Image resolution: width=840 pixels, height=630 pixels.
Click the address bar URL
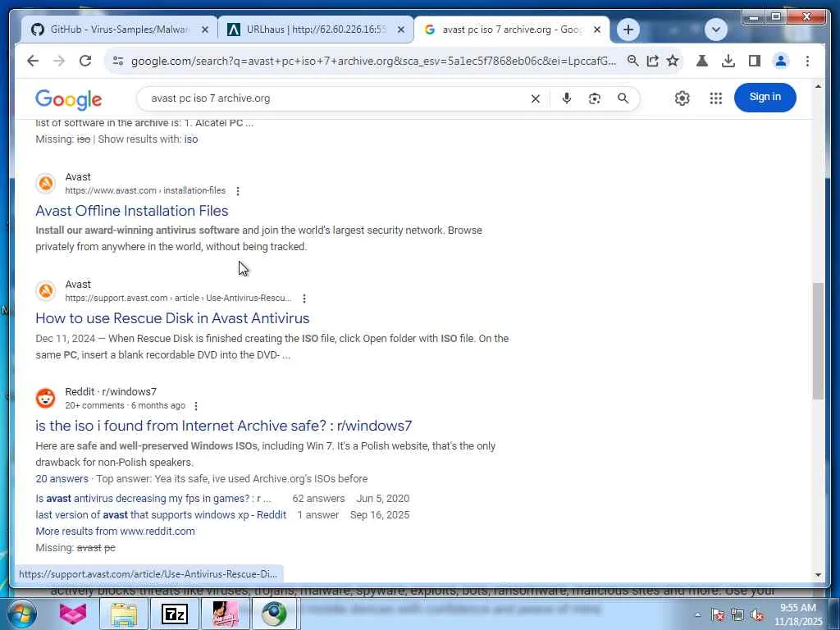(373, 61)
